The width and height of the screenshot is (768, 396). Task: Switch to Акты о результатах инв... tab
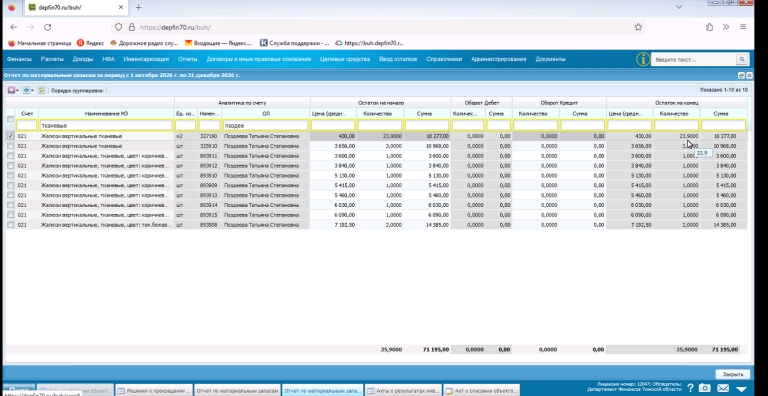point(403,390)
